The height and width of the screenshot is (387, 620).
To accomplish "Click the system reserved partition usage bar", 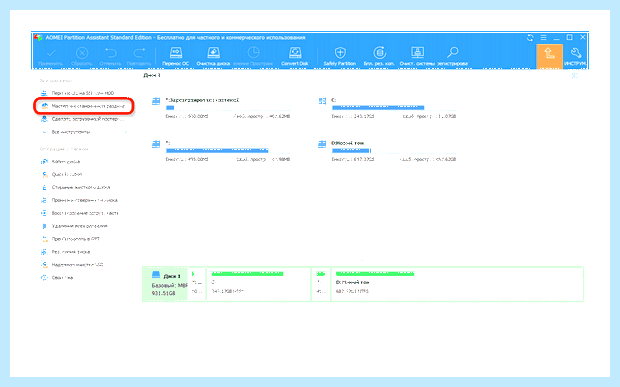I will click(x=228, y=108).
